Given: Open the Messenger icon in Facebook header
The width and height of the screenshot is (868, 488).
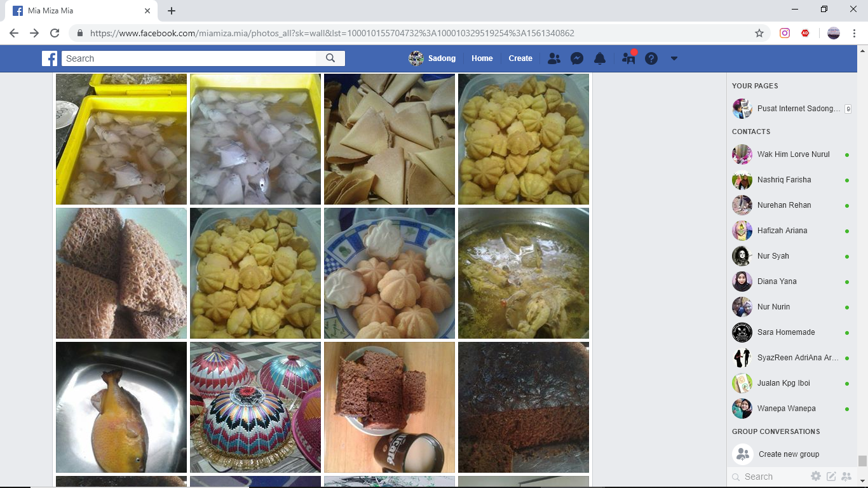Looking at the screenshot, I should pyautogui.click(x=577, y=58).
